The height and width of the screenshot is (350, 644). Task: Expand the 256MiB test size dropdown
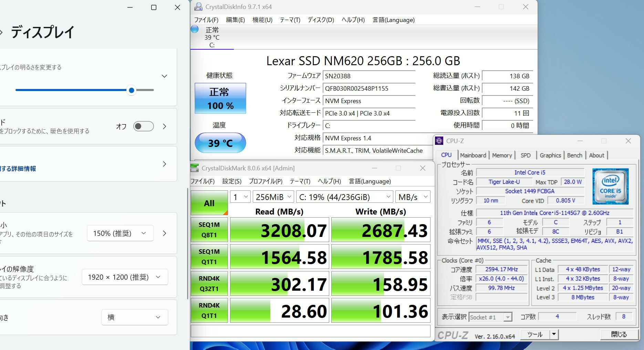(273, 197)
